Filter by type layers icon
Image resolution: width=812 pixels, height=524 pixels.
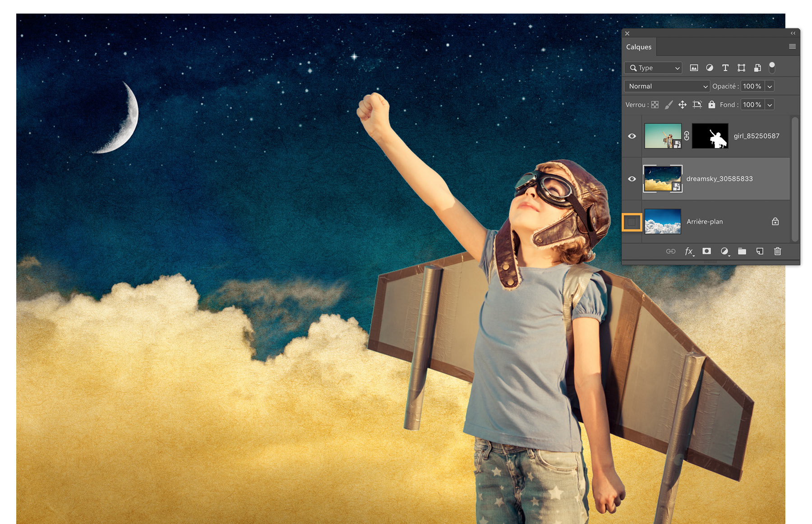point(725,68)
